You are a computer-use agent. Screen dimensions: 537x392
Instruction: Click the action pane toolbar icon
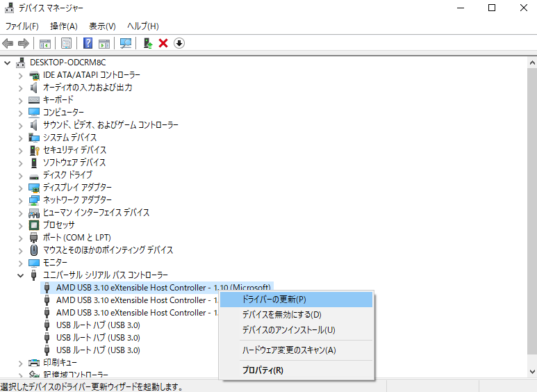[x=104, y=43]
